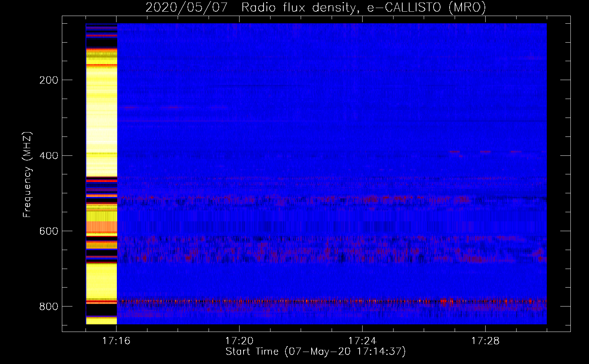Image resolution: width=589 pixels, height=364 pixels.
Task: Click the 'Frequency (MHZ)' axis label
Action: tap(27, 175)
